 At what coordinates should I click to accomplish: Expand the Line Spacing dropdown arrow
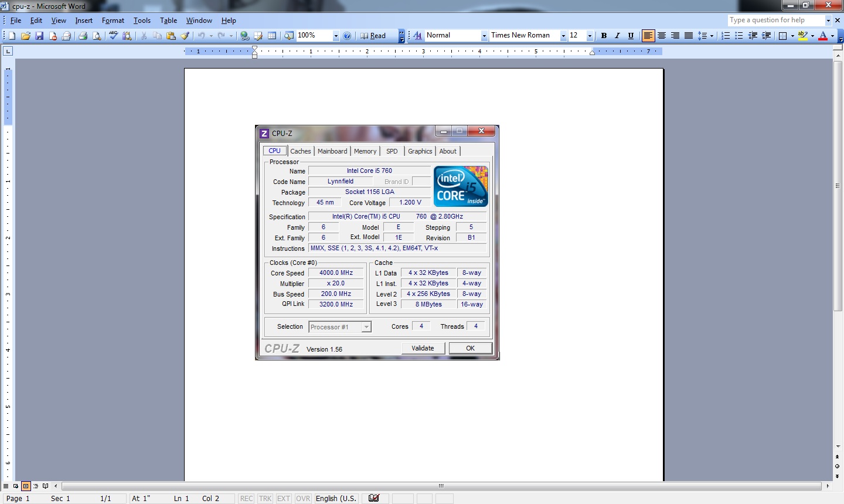712,36
